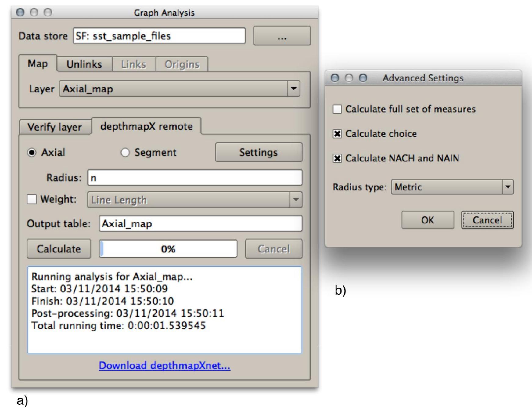The height and width of the screenshot is (409, 532).
Task: Focus the Radius input field
Action: 195,178
